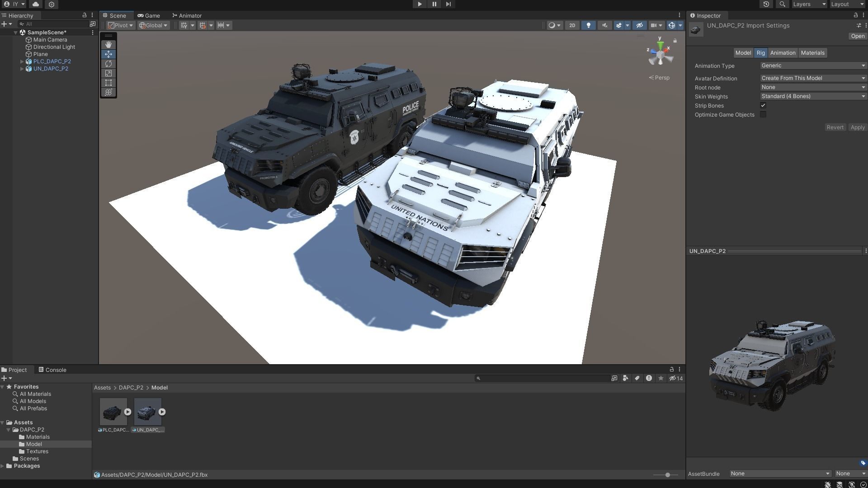This screenshot has height=488, width=868.
Task: Uncheck Strip Bones checkbox
Action: (763, 106)
